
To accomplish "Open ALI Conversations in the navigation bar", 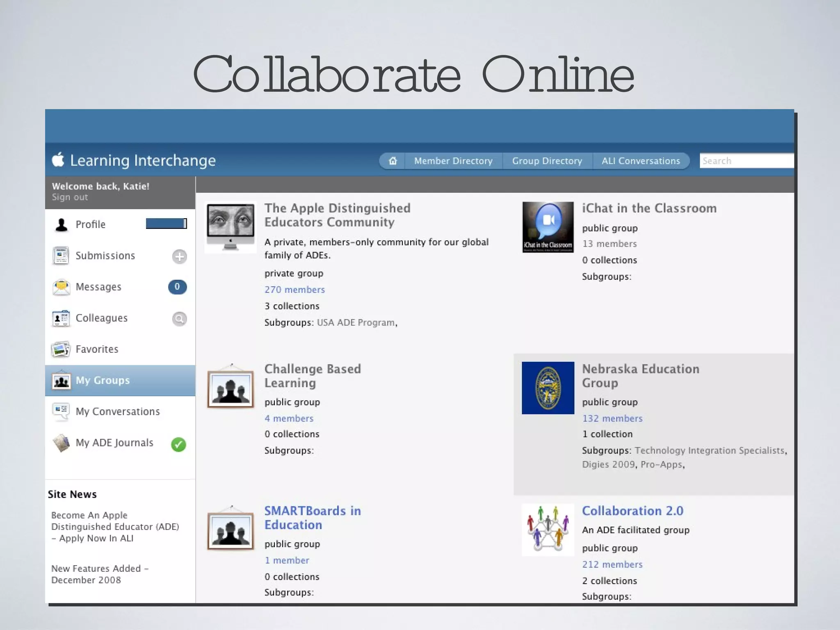I will [641, 161].
